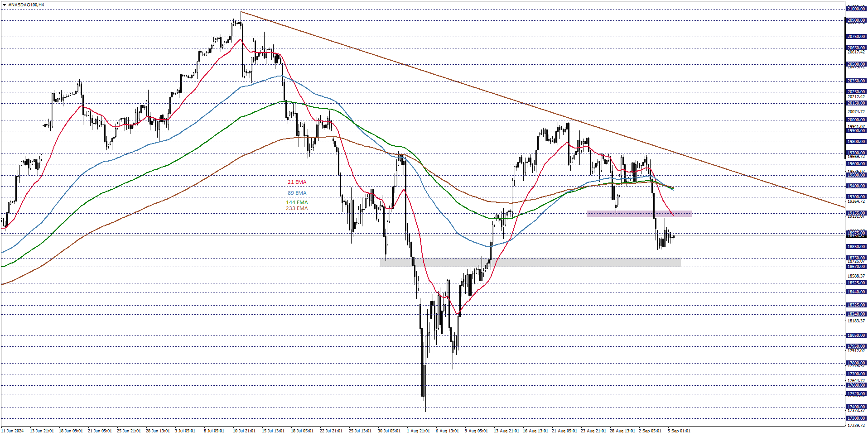
Task: Select the 144 EMA text label
Action: pos(297,202)
